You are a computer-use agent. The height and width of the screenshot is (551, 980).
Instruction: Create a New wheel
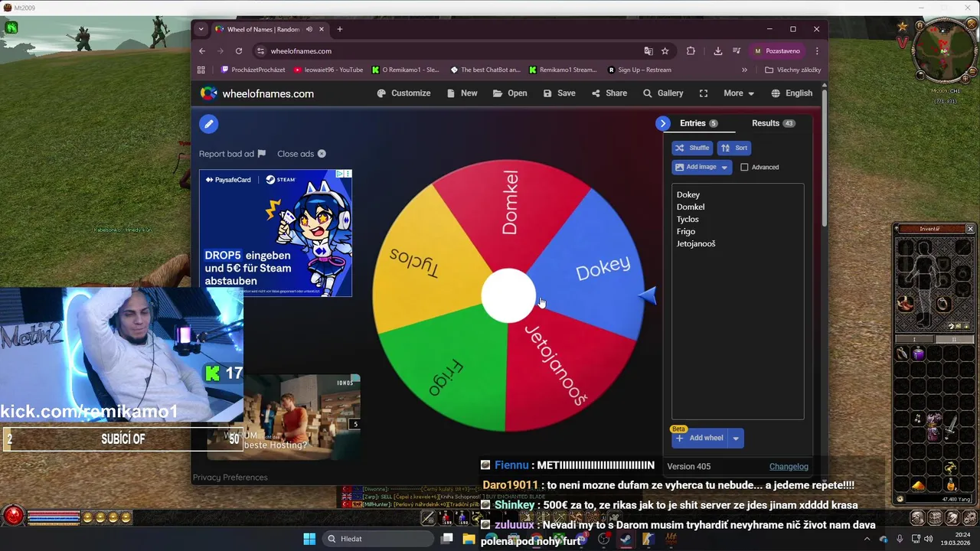462,93
